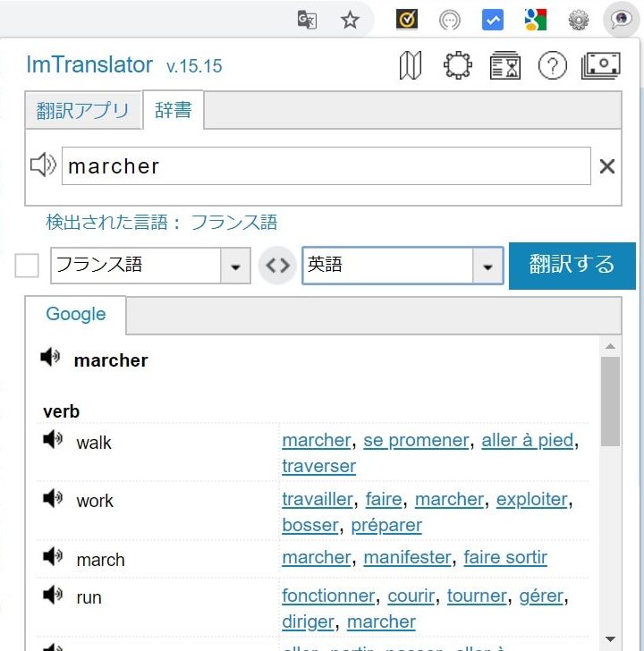Open the help question mark icon

coord(553,65)
